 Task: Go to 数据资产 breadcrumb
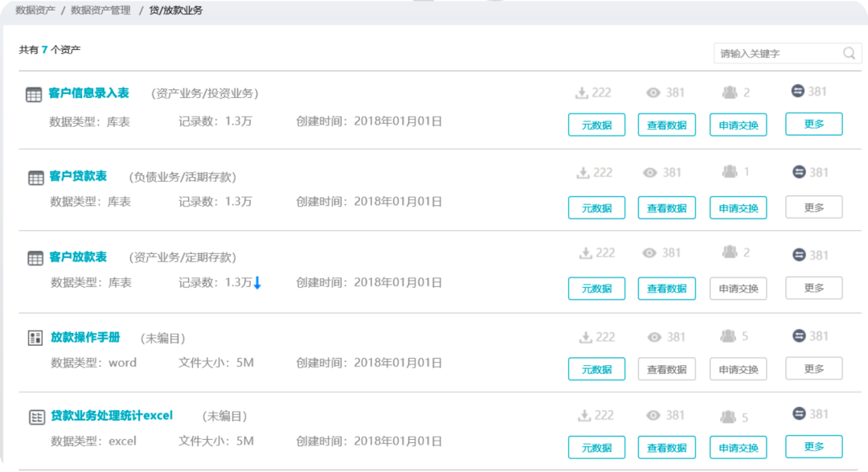(x=35, y=10)
